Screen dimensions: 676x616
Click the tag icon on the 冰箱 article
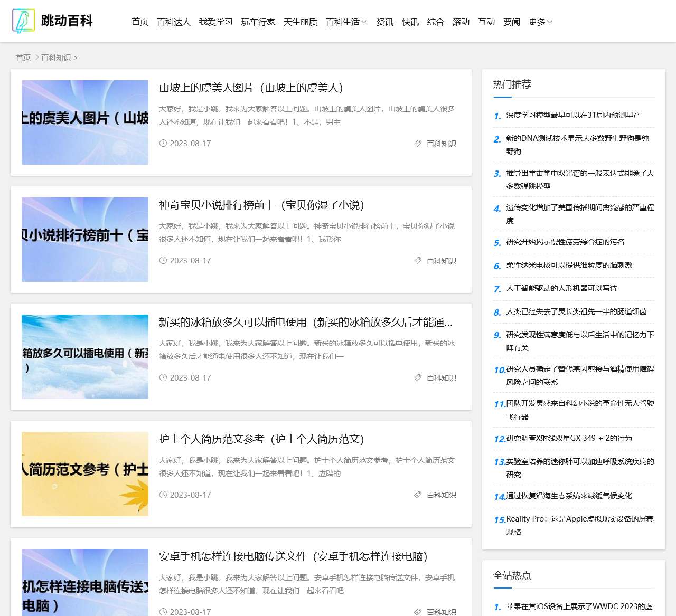click(x=418, y=377)
